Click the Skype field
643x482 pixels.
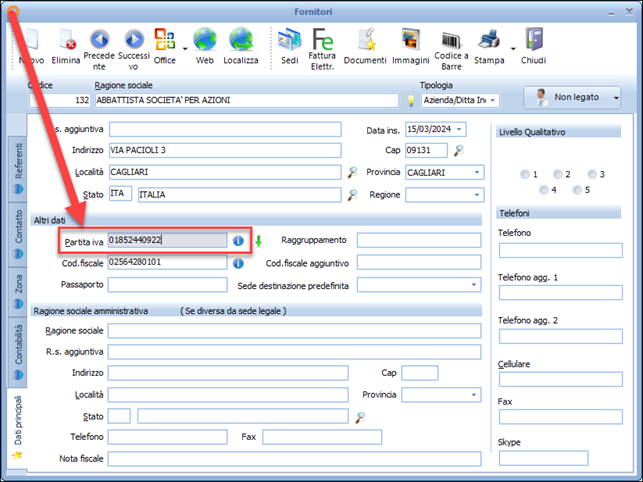click(x=543, y=458)
